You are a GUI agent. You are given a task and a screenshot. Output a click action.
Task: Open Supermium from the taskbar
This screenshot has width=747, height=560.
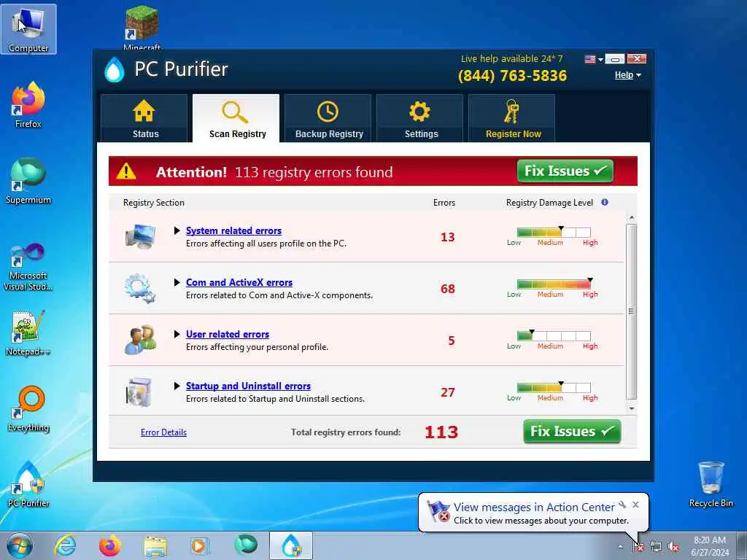coord(246,545)
